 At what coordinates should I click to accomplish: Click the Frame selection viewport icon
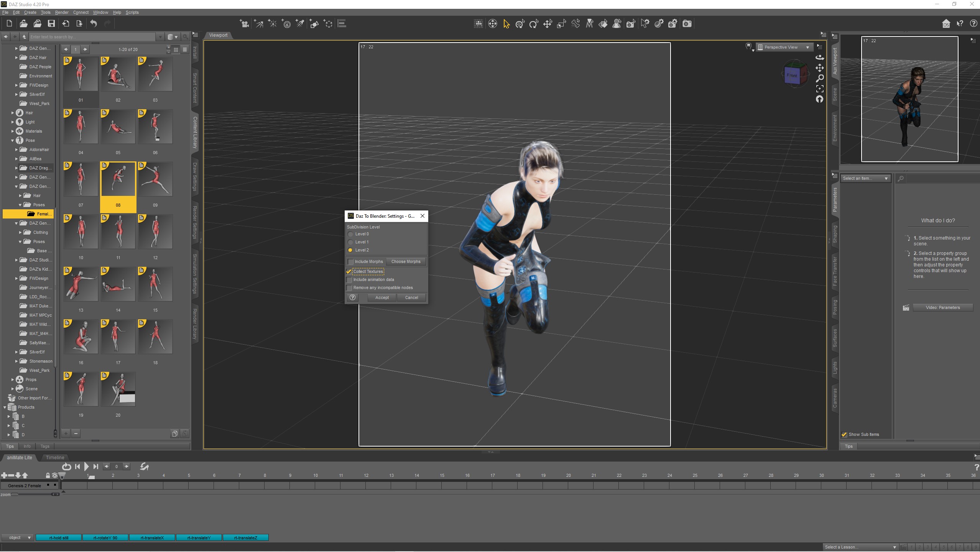click(820, 89)
